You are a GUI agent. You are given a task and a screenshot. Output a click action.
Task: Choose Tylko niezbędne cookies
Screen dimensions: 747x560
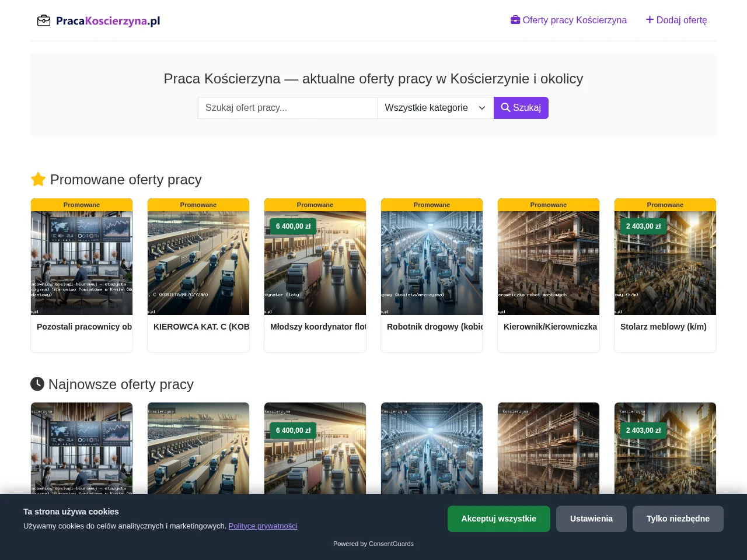(678, 519)
